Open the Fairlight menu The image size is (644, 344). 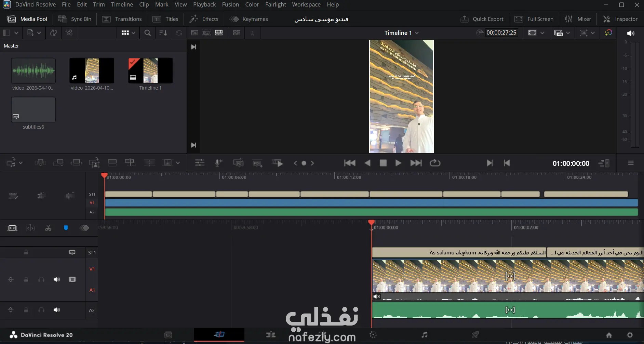pos(276,4)
